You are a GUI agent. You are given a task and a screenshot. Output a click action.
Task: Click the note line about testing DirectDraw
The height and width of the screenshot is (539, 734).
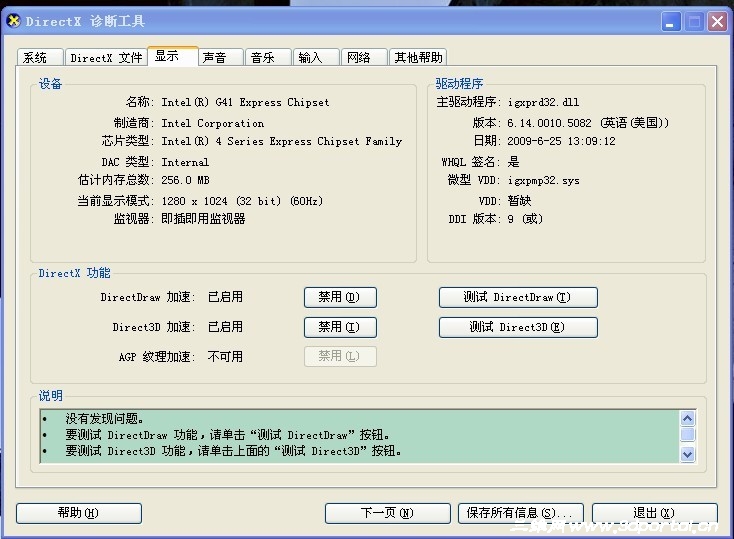[228, 435]
